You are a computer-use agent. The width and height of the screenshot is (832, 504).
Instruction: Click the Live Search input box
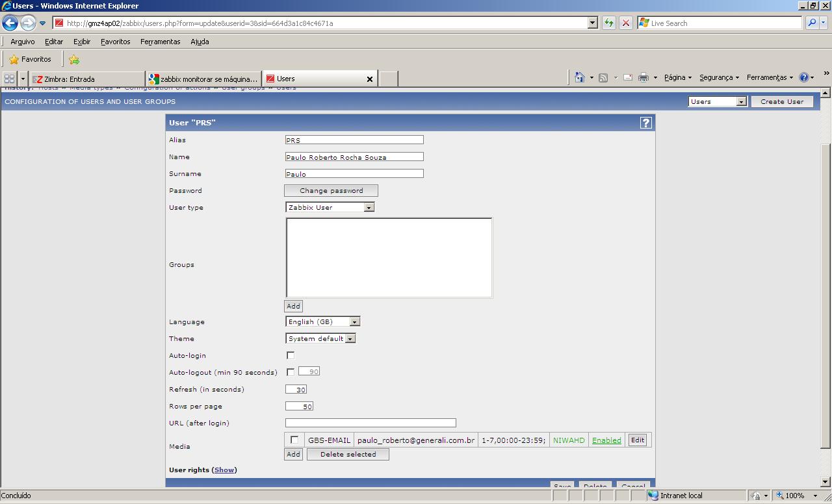720,23
